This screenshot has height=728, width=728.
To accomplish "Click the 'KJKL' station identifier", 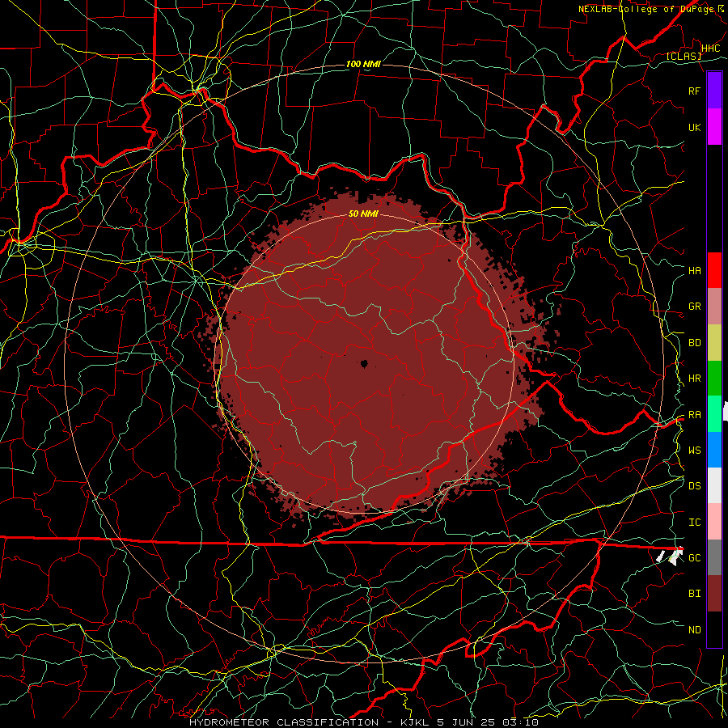I will pyautogui.click(x=417, y=722).
